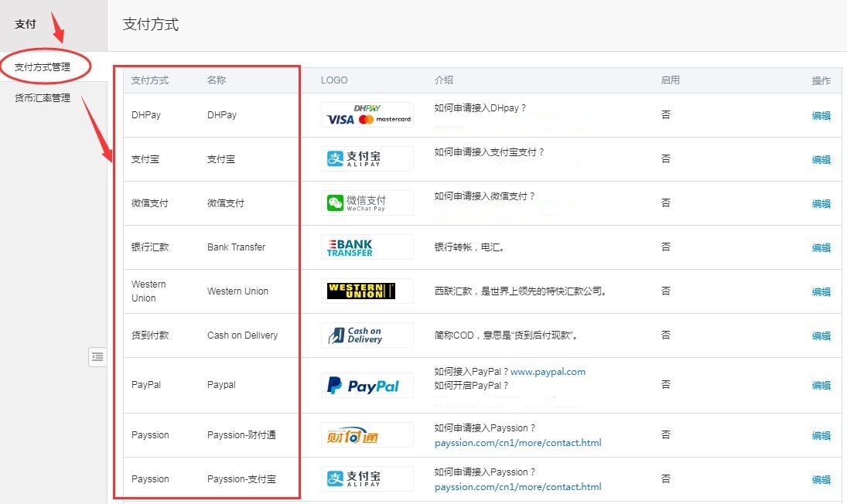
Task: Click 编辑 for the 微信支付 row
Action: click(x=821, y=204)
